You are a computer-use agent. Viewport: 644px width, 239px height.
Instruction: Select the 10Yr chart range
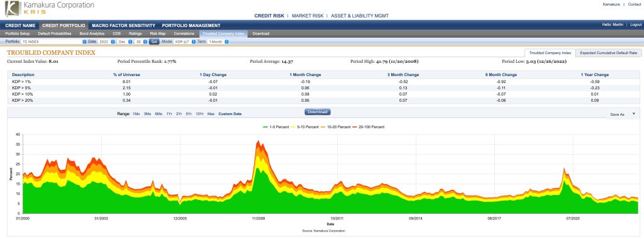coord(199,114)
